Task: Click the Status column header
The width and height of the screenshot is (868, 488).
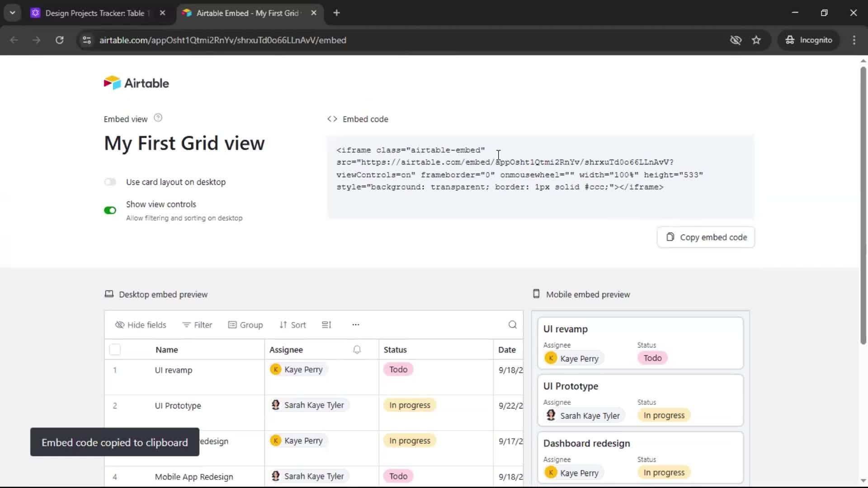Action: point(395,350)
